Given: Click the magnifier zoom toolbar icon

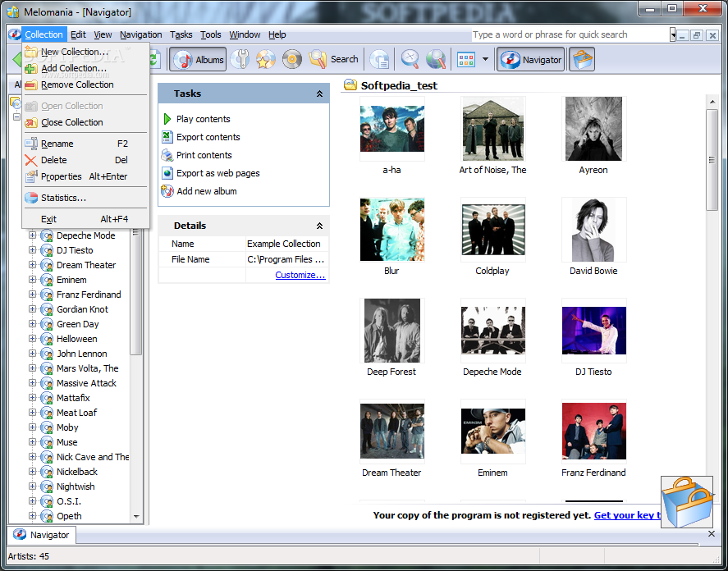Looking at the screenshot, I should pyautogui.click(x=410, y=59).
